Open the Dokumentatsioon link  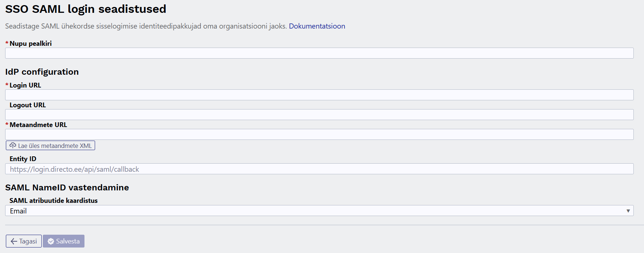point(317,26)
